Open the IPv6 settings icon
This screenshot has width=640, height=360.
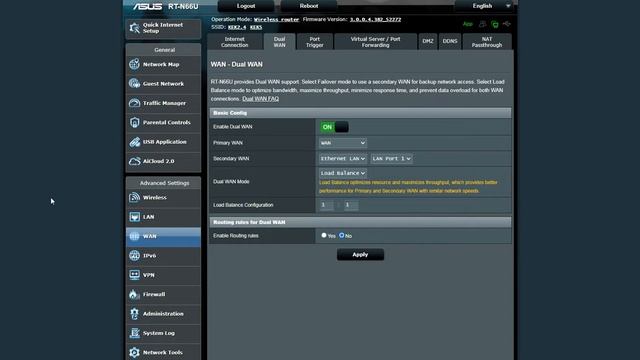pos(134,256)
